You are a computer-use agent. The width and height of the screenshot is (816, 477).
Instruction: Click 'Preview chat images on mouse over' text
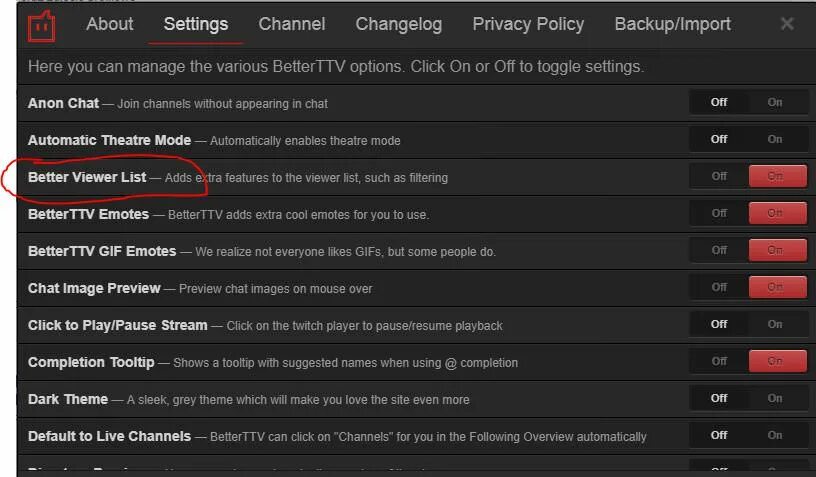click(x=275, y=289)
